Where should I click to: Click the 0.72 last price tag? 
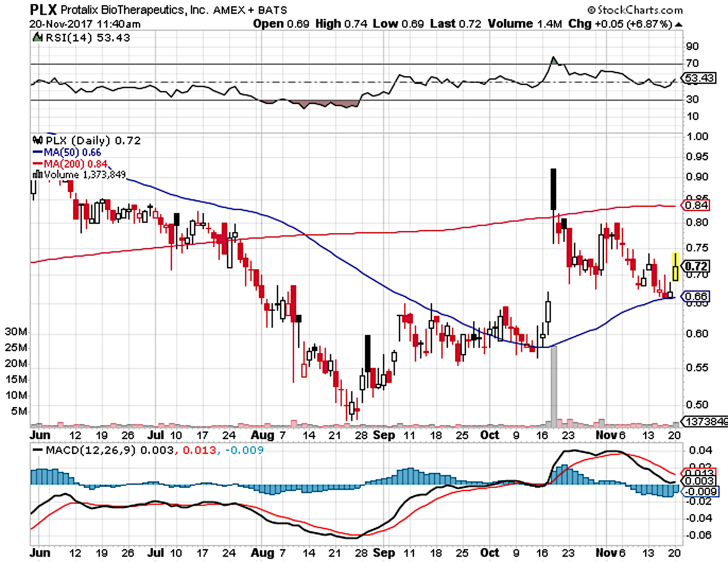pyautogui.click(x=696, y=266)
